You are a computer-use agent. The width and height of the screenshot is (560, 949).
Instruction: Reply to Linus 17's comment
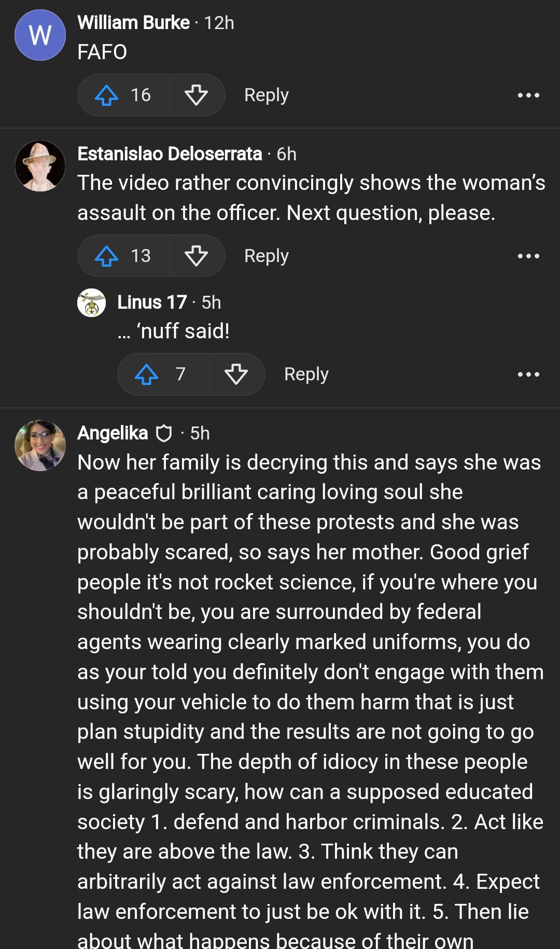[306, 375]
